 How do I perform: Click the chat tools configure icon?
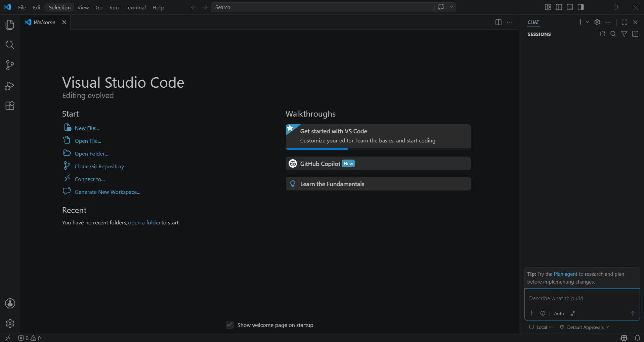pyautogui.click(x=573, y=313)
